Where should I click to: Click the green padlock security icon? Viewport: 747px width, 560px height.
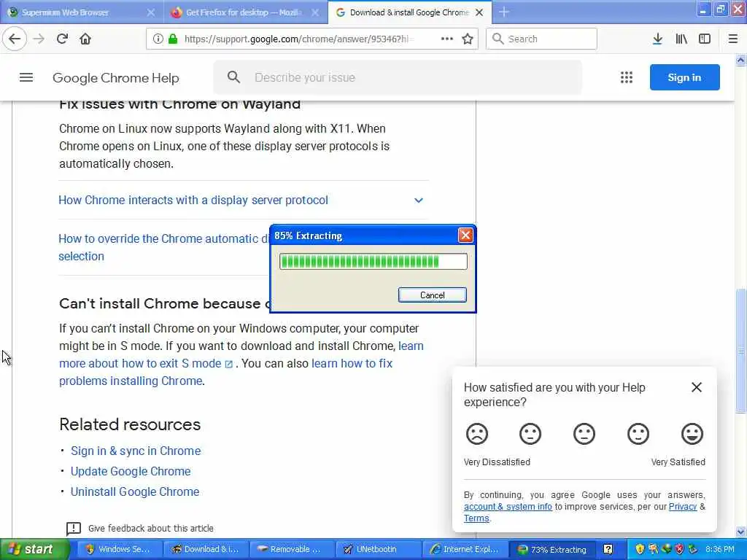173,39
